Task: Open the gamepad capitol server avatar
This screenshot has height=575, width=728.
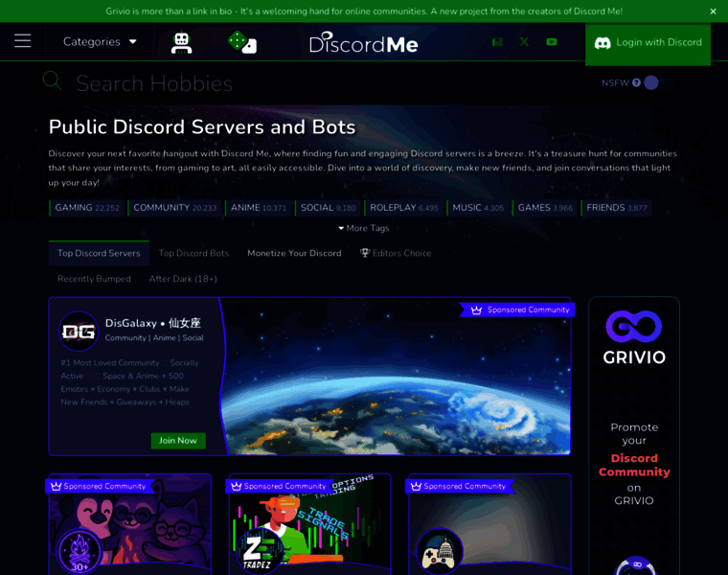Action: tap(440, 552)
